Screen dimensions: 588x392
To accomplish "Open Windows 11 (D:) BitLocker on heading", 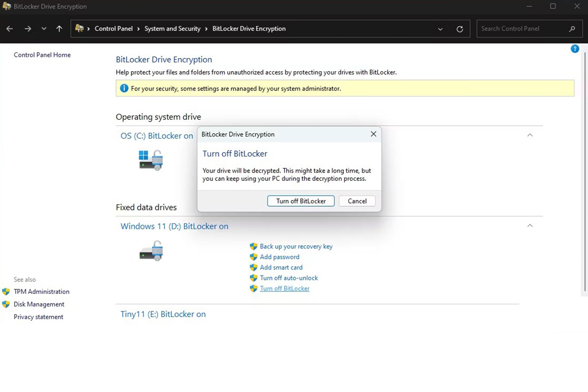I will (x=174, y=226).
